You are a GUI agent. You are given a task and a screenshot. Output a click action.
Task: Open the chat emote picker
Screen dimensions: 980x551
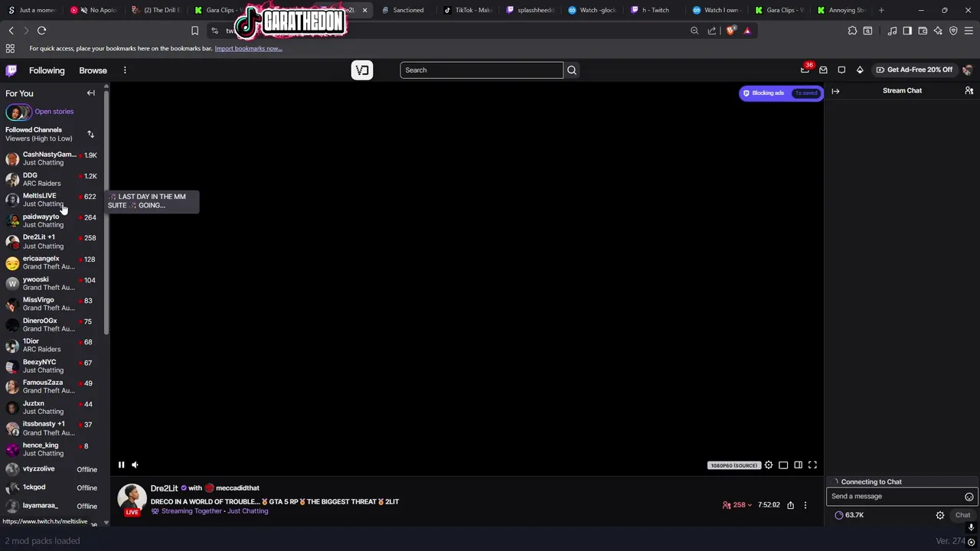969,497
